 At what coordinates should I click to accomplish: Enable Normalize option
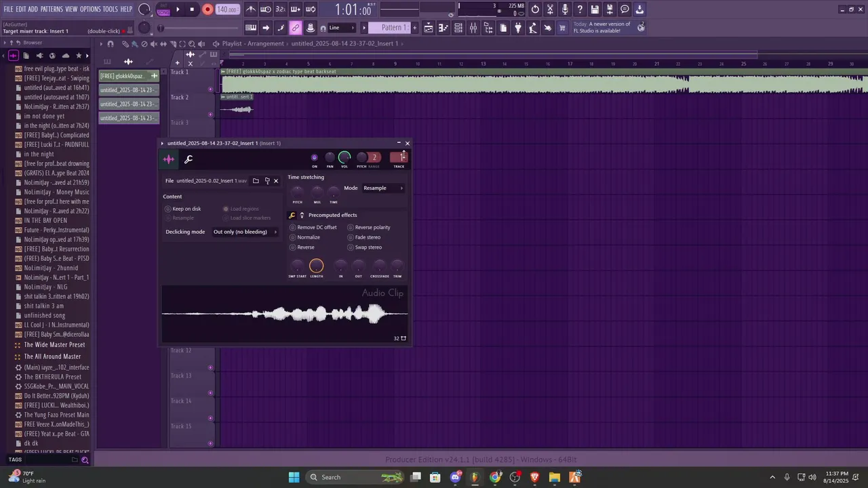pos(304,237)
